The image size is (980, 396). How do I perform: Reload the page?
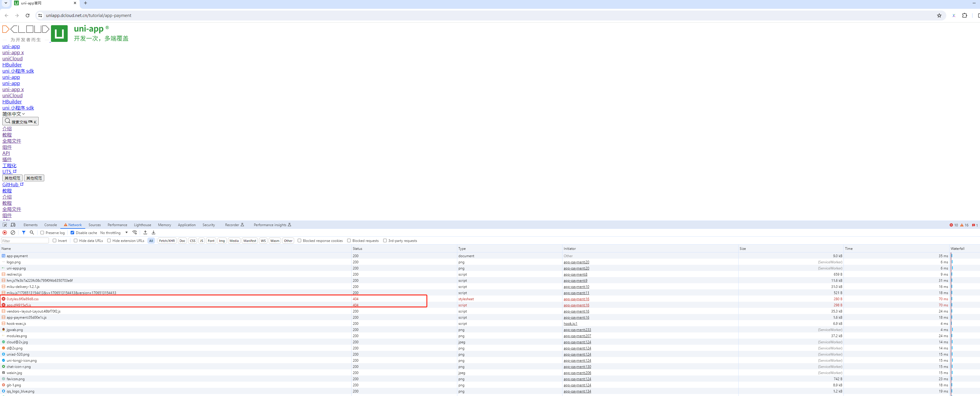(x=27, y=16)
